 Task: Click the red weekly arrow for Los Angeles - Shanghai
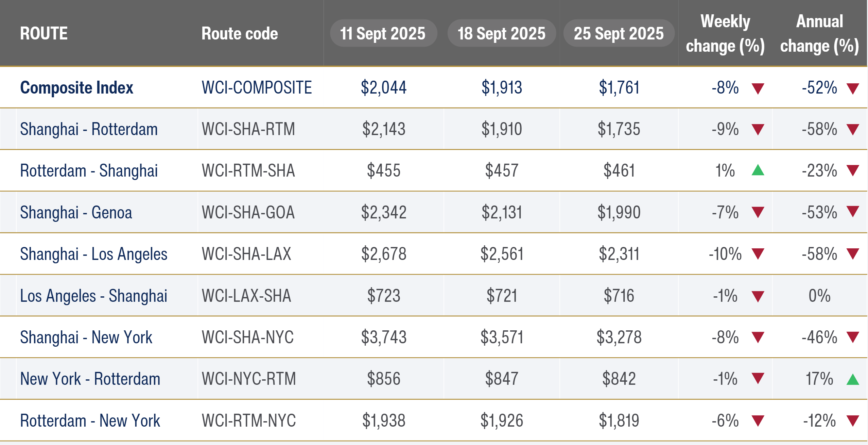758,296
